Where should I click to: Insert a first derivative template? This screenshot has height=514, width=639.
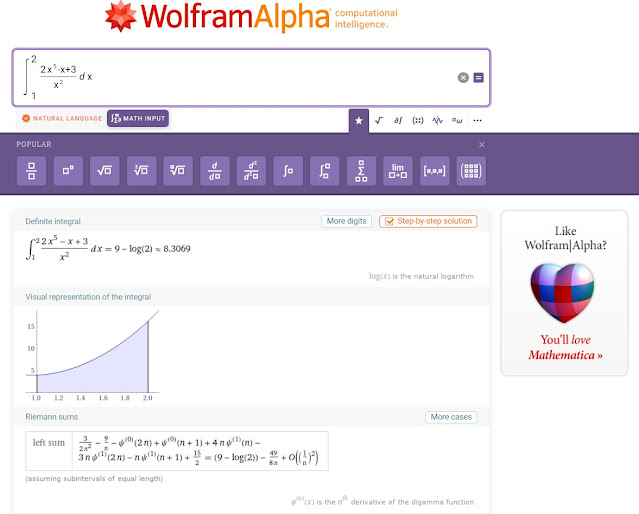215,171
